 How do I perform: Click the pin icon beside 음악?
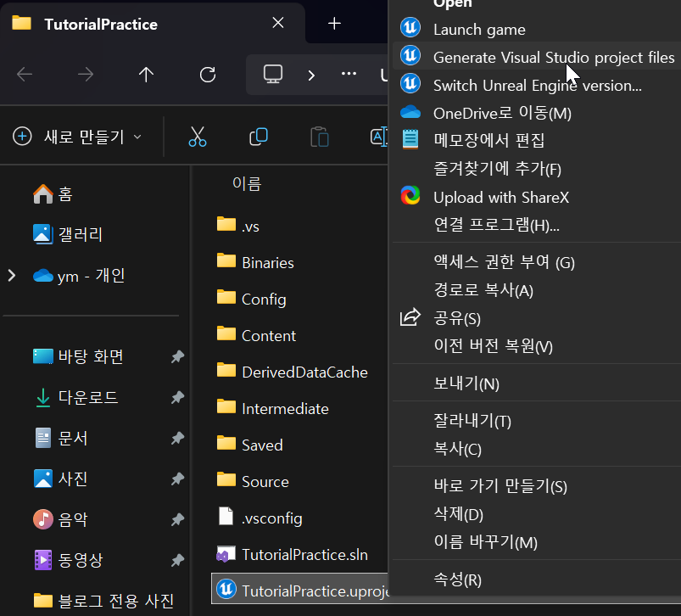tap(177, 519)
